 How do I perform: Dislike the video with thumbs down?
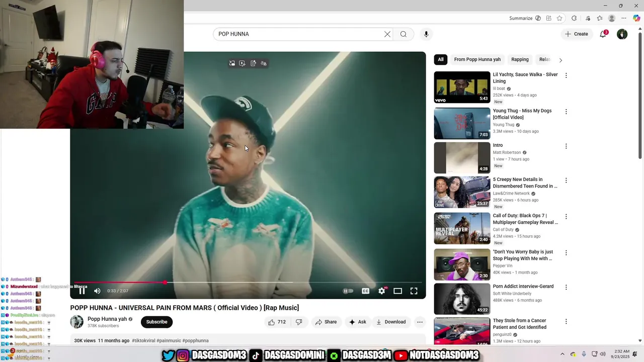click(x=299, y=322)
